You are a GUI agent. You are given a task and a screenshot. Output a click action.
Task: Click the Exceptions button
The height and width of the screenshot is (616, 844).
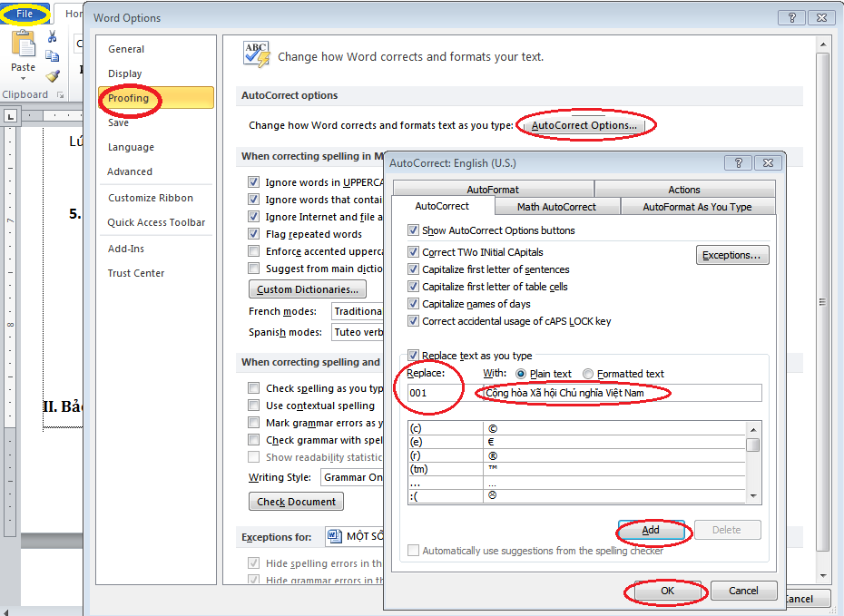click(x=732, y=255)
